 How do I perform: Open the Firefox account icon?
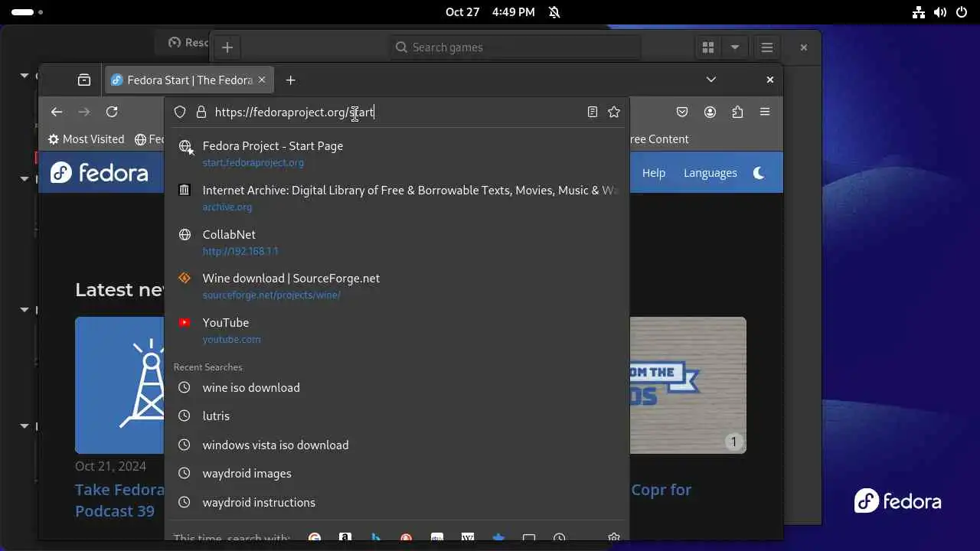click(710, 112)
